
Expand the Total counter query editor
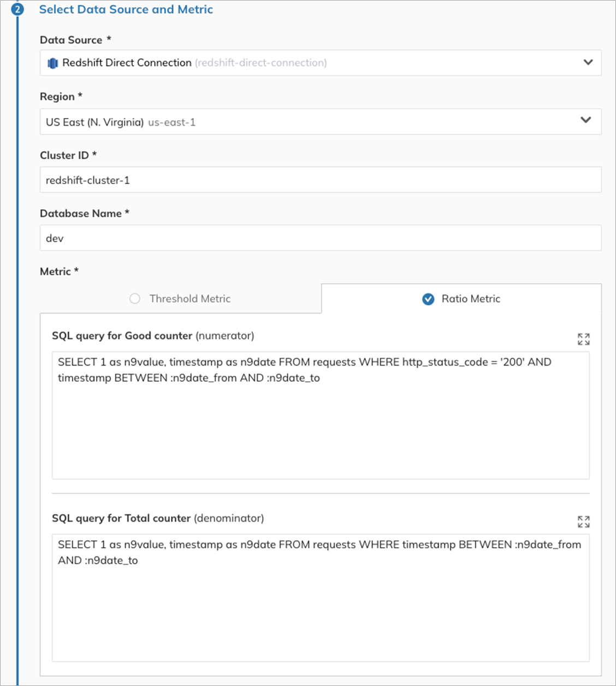pos(583,522)
